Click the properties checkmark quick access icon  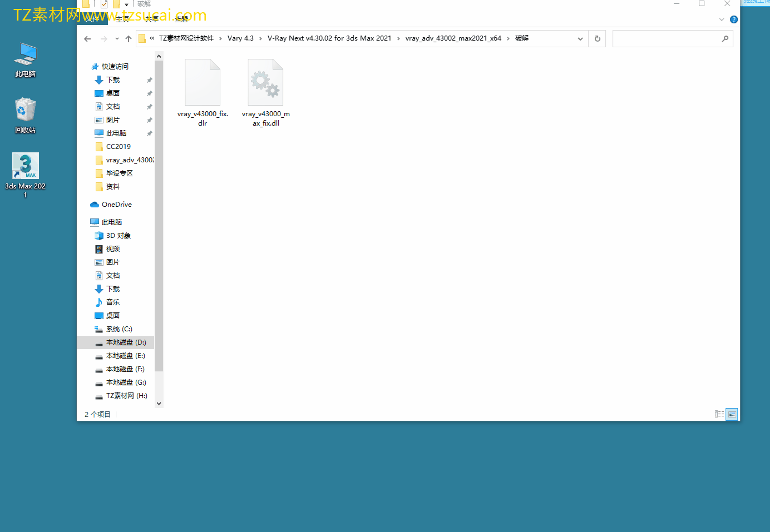pos(104,4)
